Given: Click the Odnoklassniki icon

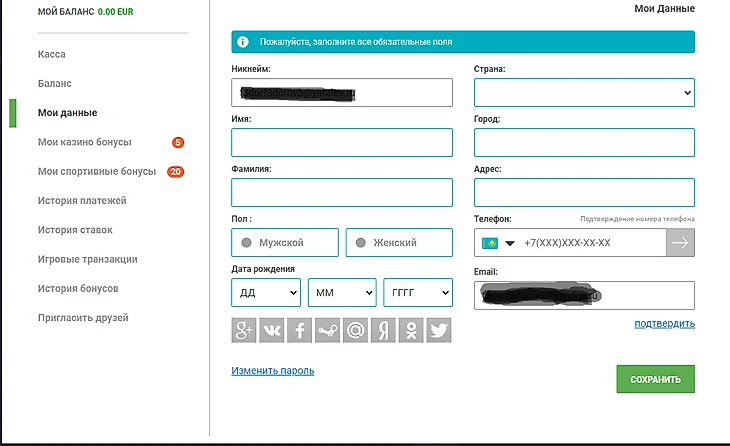Looking at the screenshot, I should point(411,331).
